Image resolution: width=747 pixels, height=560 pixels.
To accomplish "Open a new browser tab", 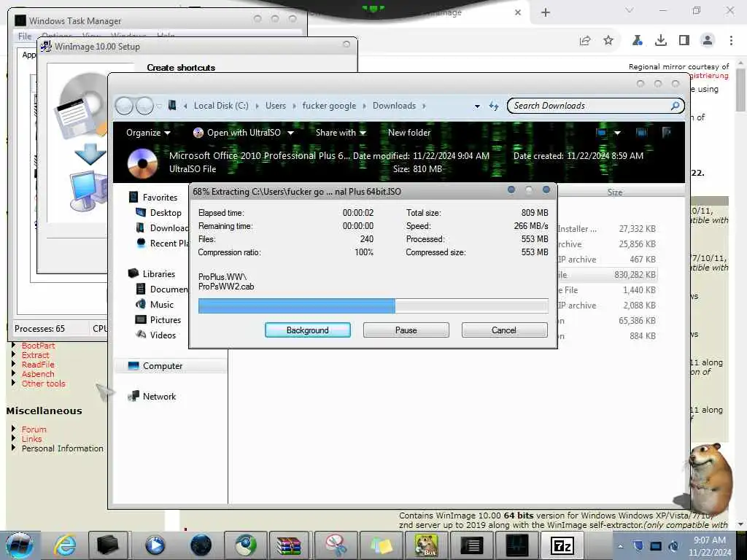I will (x=546, y=13).
